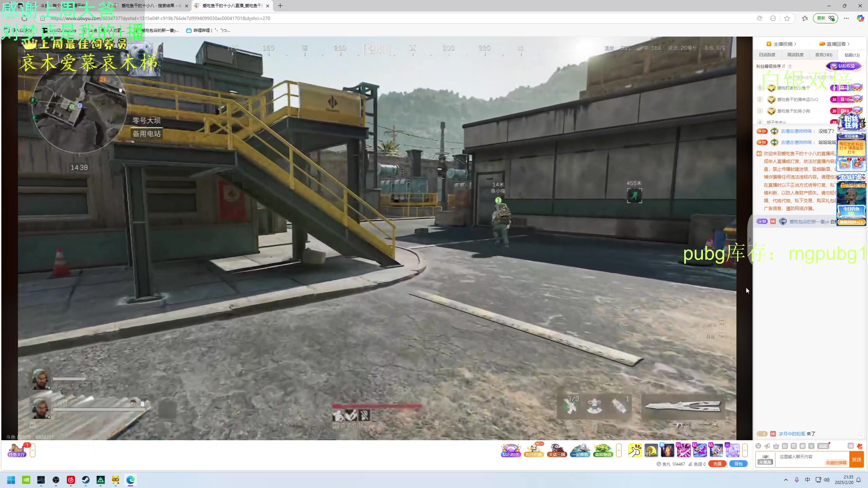The width and height of the screenshot is (868, 488).
Task: Switch to 搜索结果 browser tab
Action: 151,6
